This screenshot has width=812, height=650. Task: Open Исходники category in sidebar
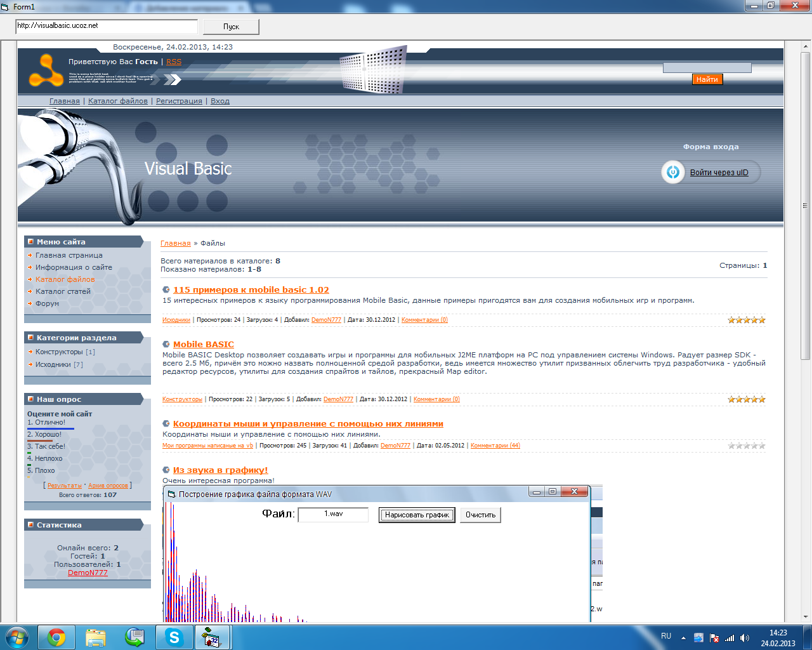(x=53, y=364)
